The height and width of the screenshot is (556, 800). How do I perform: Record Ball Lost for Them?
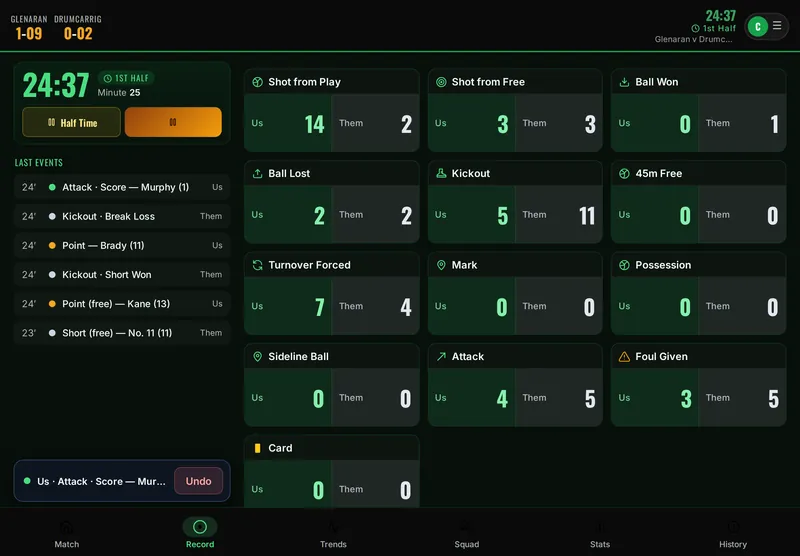coord(376,214)
